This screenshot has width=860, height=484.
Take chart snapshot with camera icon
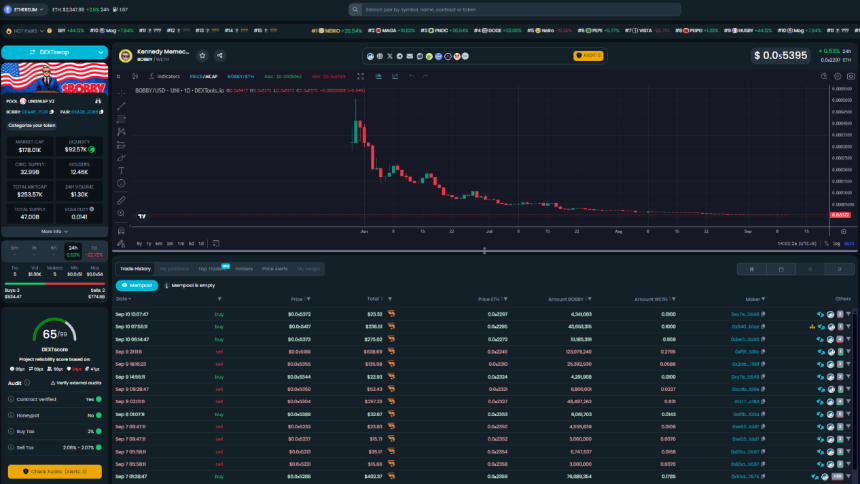(x=851, y=76)
